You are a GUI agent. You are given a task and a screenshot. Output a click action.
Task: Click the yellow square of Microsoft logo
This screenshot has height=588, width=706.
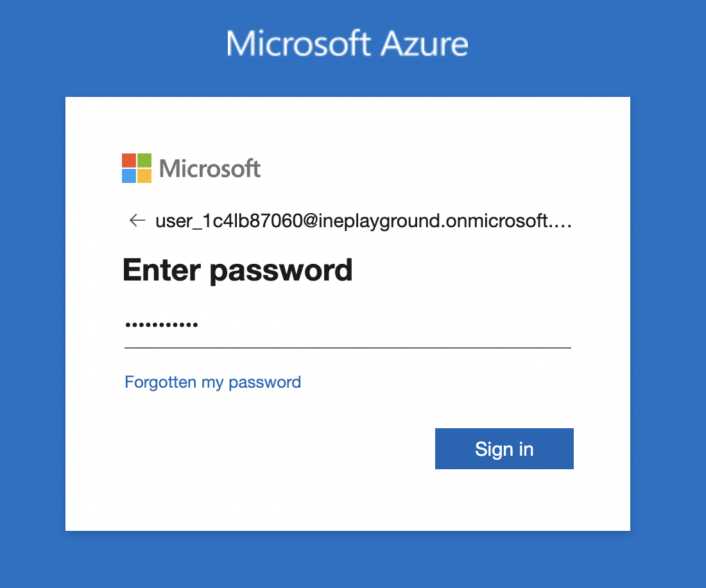coord(144,176)
